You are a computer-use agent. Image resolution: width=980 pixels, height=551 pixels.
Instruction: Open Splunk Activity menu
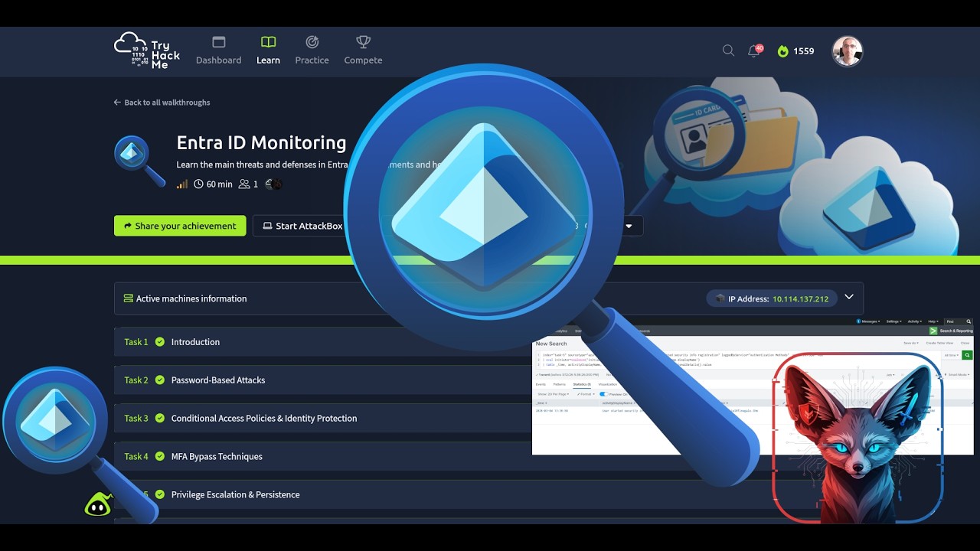tap(915, 321)
